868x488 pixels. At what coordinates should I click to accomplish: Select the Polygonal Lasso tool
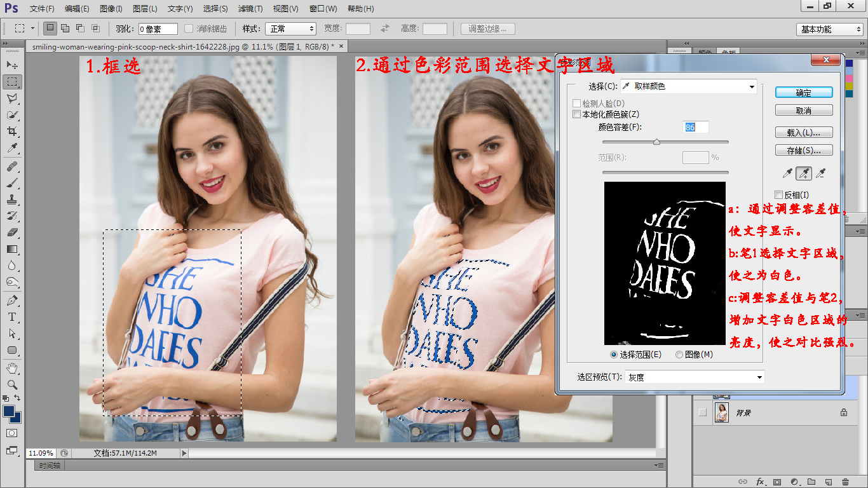tap(12, 98)
